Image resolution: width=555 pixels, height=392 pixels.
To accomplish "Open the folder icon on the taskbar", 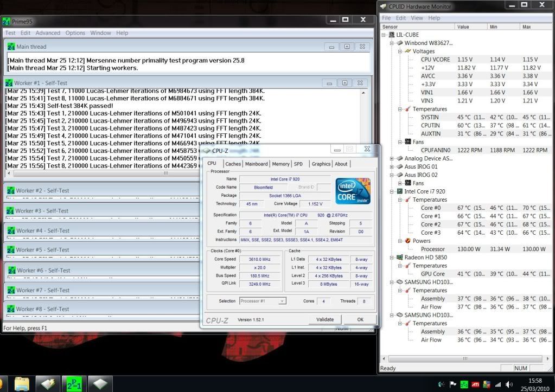I will coord(22,384).
